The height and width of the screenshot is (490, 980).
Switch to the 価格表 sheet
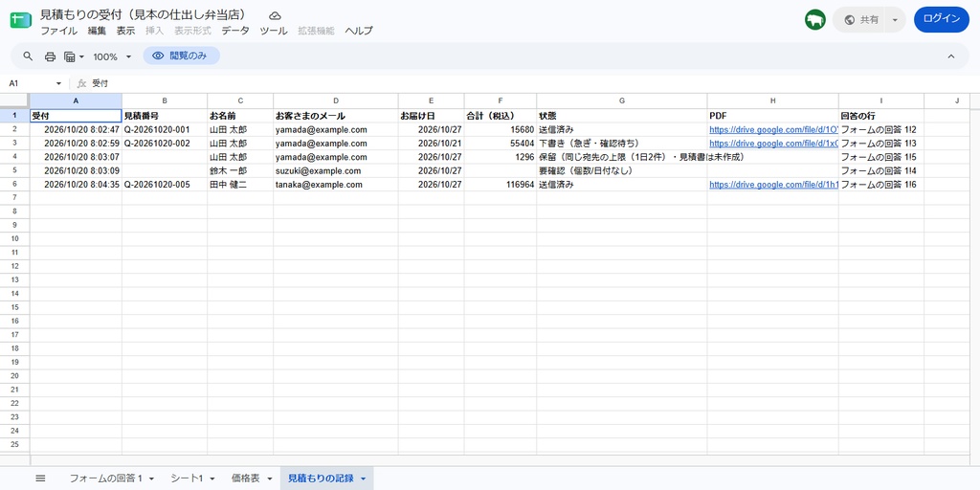245,479
